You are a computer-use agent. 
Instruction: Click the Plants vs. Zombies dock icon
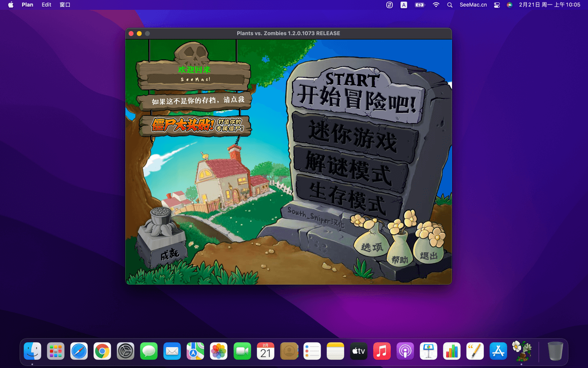click(521, 351)
